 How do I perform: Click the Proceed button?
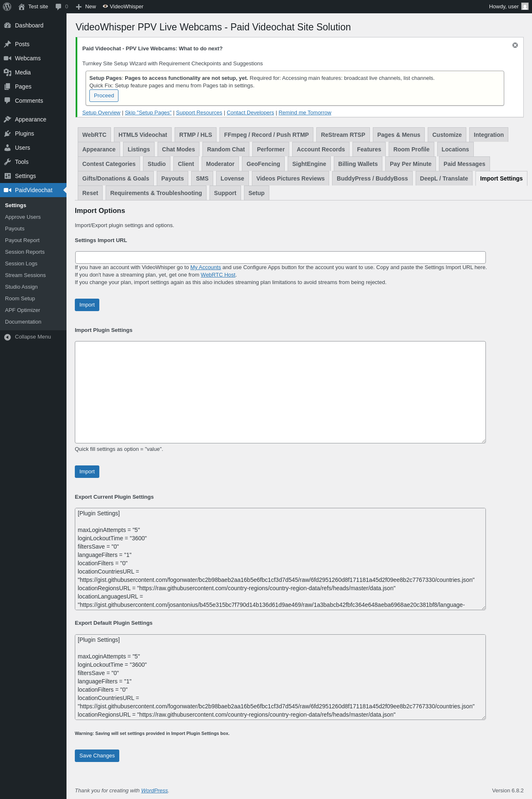[104, 96]
